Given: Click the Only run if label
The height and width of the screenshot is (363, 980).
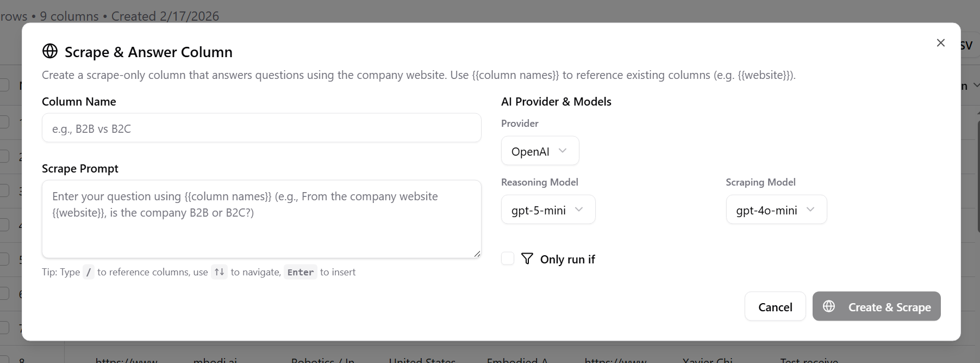Looking at the screenshot, I should [567, 260].
